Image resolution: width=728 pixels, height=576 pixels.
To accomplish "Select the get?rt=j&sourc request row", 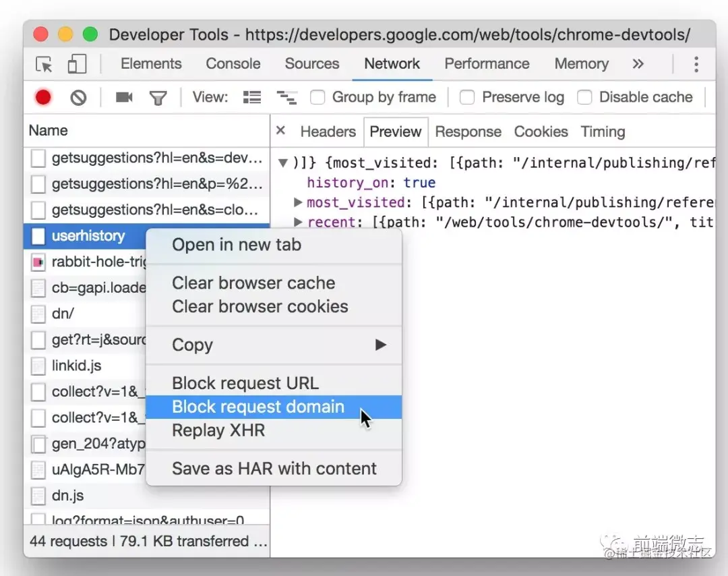I will (x=85, y=340).
